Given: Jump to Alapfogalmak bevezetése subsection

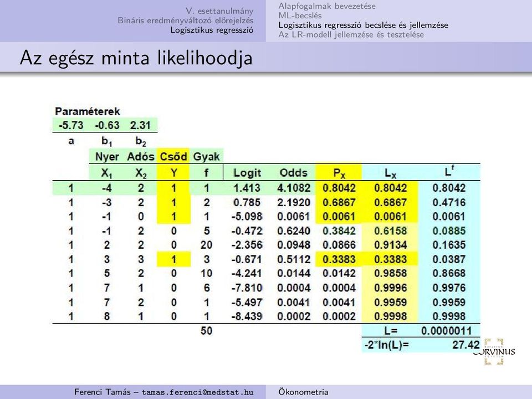Looking at the screenshot, I should [x=327, y=6].
